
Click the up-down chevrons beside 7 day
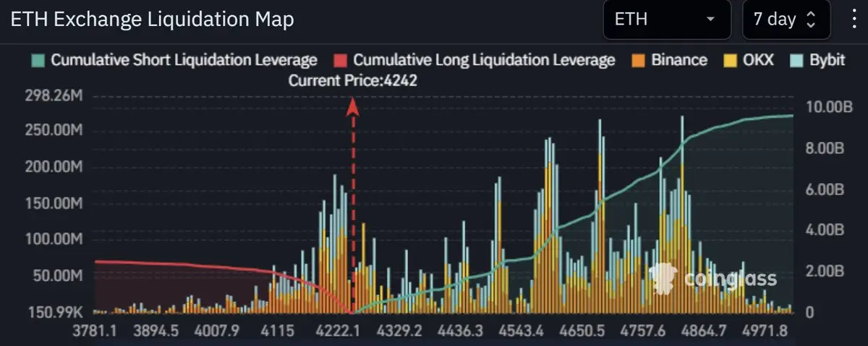click(x=810, y=20)
